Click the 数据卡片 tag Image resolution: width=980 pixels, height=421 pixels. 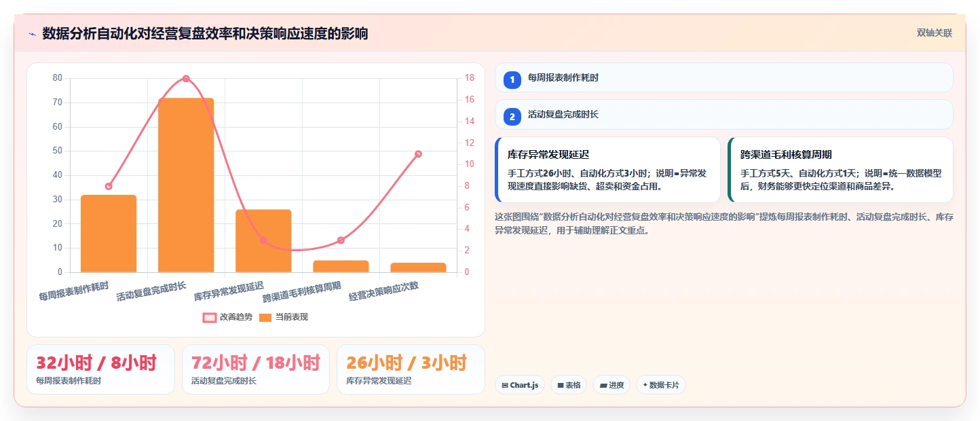pos(660,385)
